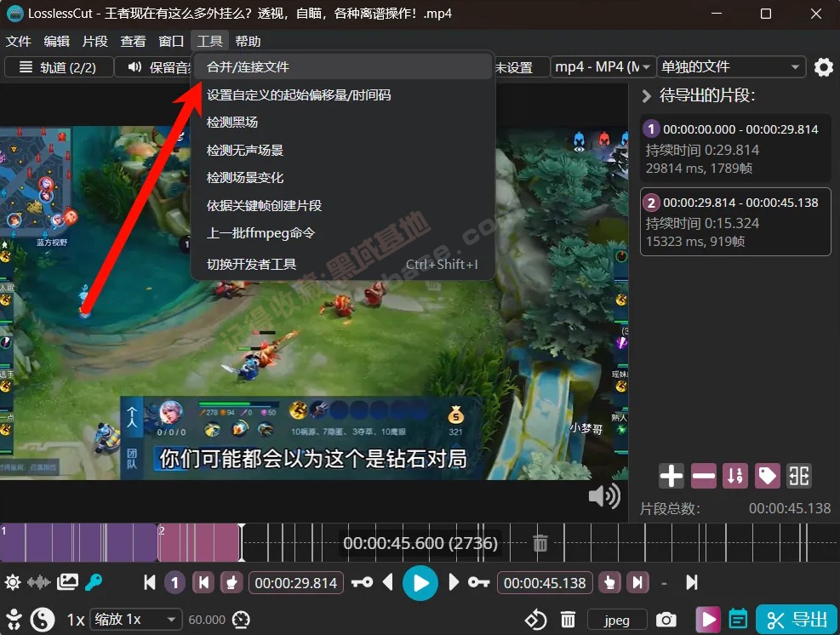
Task: Jump to end of video
Action: click(x=692, y=582)
